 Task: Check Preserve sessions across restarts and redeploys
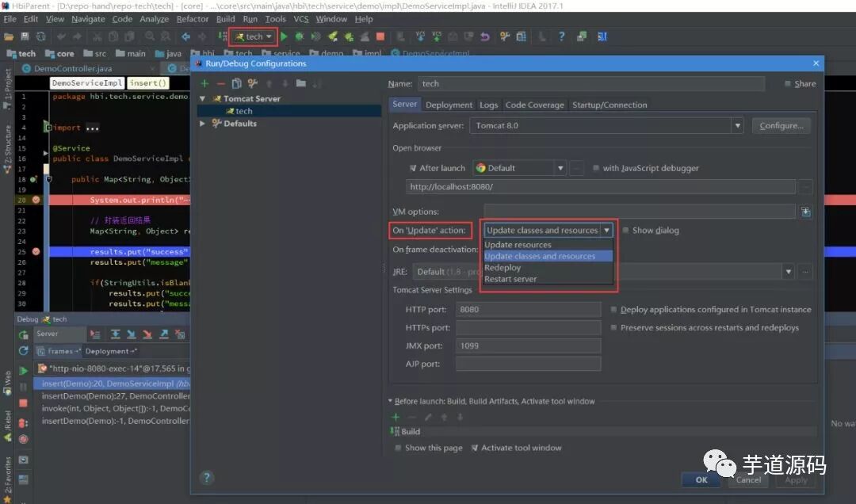coord(613,327)
